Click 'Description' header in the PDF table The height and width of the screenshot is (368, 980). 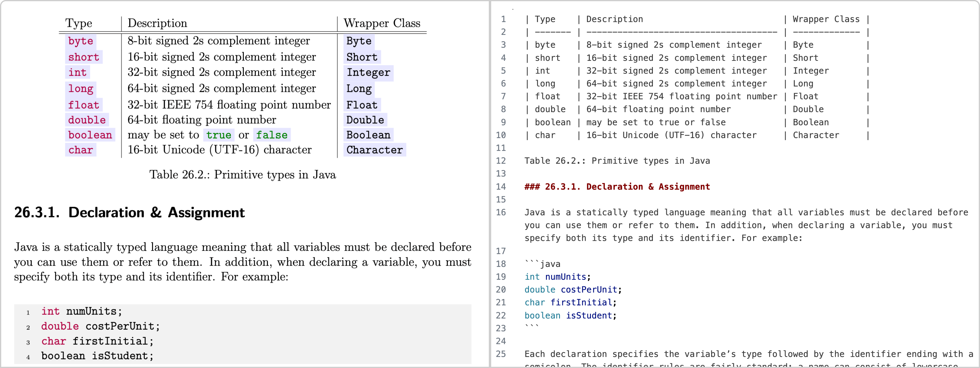click(157, 23)
